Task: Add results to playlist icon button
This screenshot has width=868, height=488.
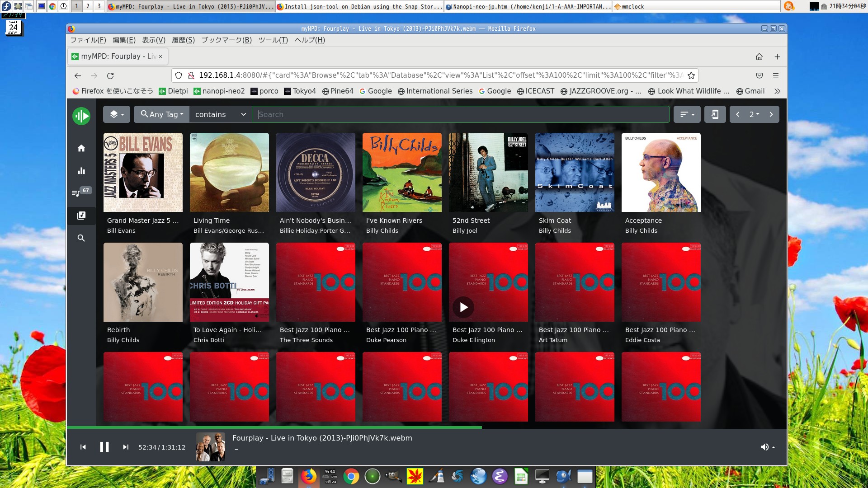Action: click(715, 114)
